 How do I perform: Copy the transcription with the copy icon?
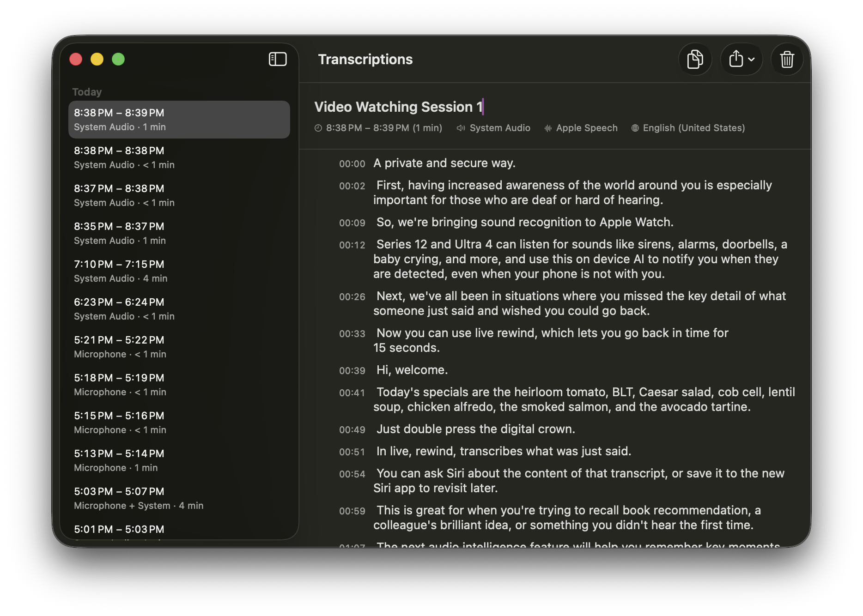[695, 59]
